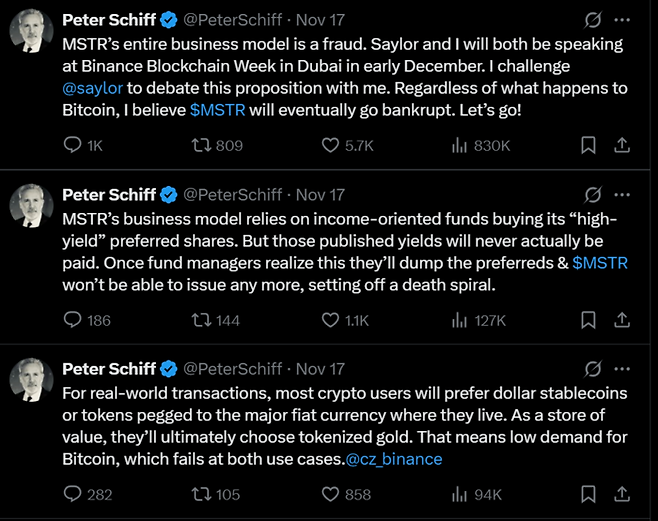Open more options menu on first tweet
The image size is (658, 521).
click(623, 20)
